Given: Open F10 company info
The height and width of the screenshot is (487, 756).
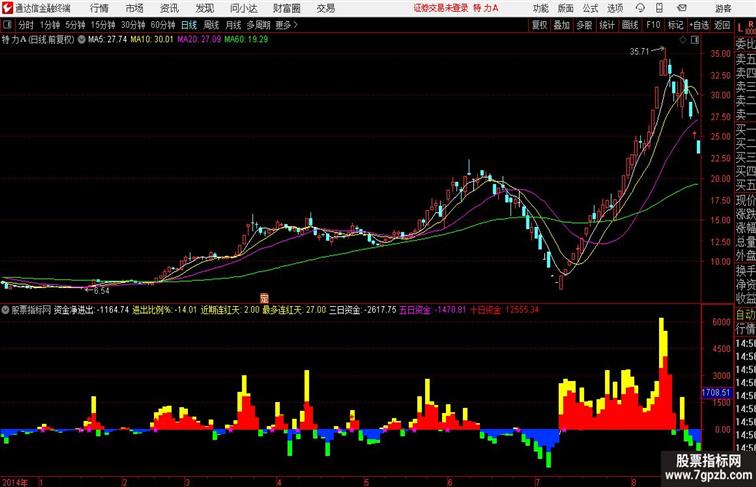Looking at the screenshot, I should 653,25.
